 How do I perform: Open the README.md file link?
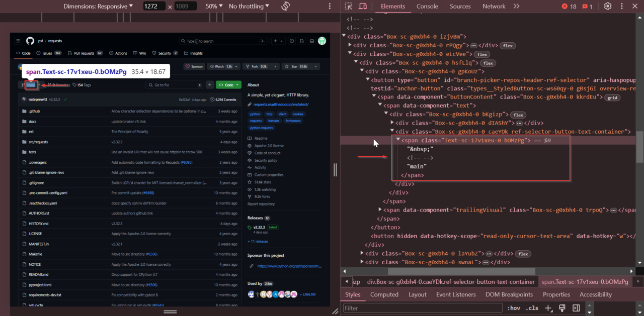point(38,274)
